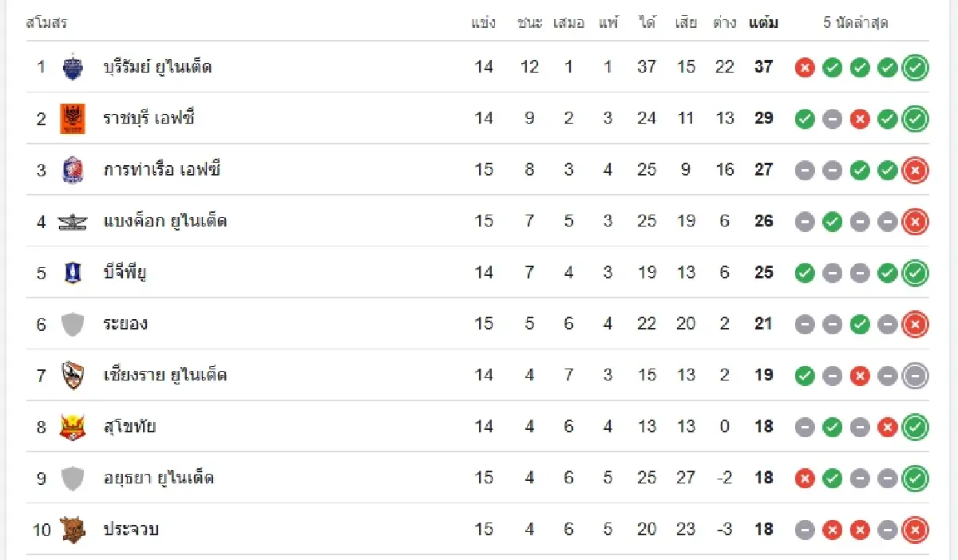Image resolution: width=958 pixels, height=560 pixels.
Task: Open the แบงค็อก ยูไนเต็ด team link
Action: click(165, 221)
